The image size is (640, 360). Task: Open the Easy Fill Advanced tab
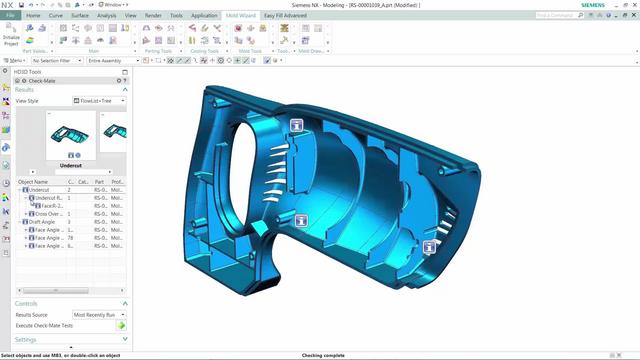point(285,16)
